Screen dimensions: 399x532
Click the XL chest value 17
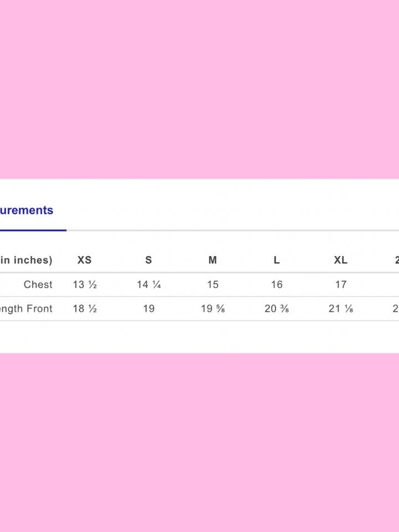coord(341,284)
